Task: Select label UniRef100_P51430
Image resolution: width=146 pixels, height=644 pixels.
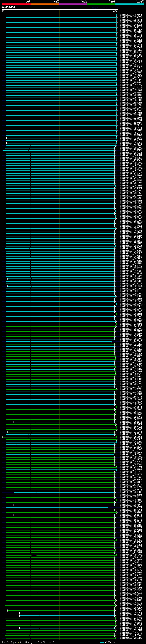Action: tap(131, 133)
